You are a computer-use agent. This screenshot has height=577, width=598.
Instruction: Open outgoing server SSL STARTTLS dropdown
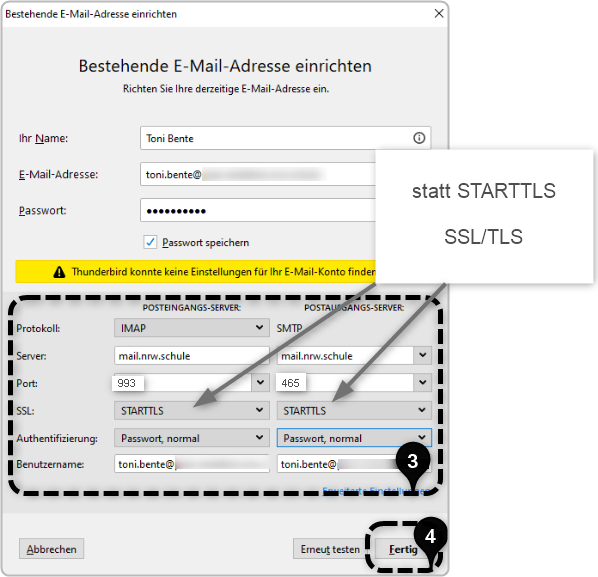354,411
